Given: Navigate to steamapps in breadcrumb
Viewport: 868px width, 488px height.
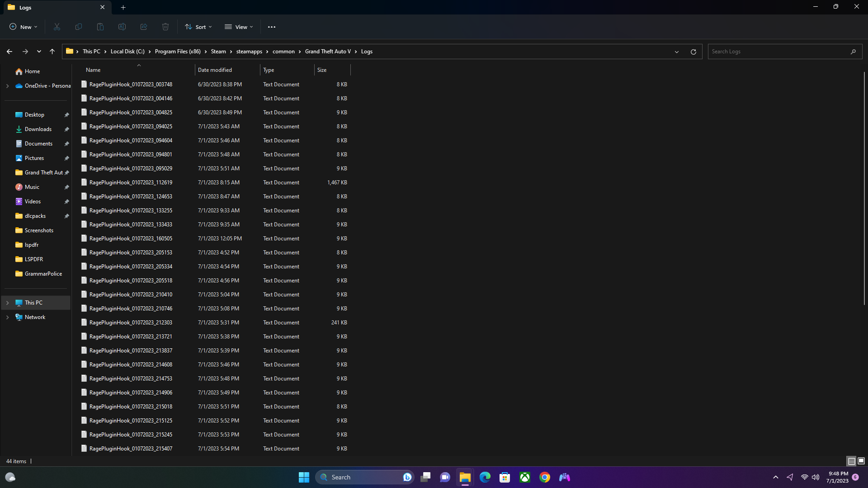Looking at the screenshot, I should coord(249,52).
